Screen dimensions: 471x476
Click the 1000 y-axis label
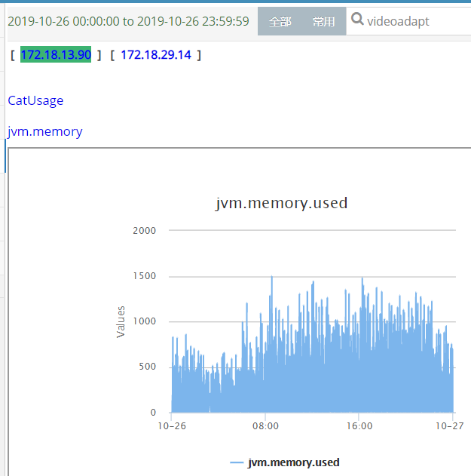click(145, 321)
